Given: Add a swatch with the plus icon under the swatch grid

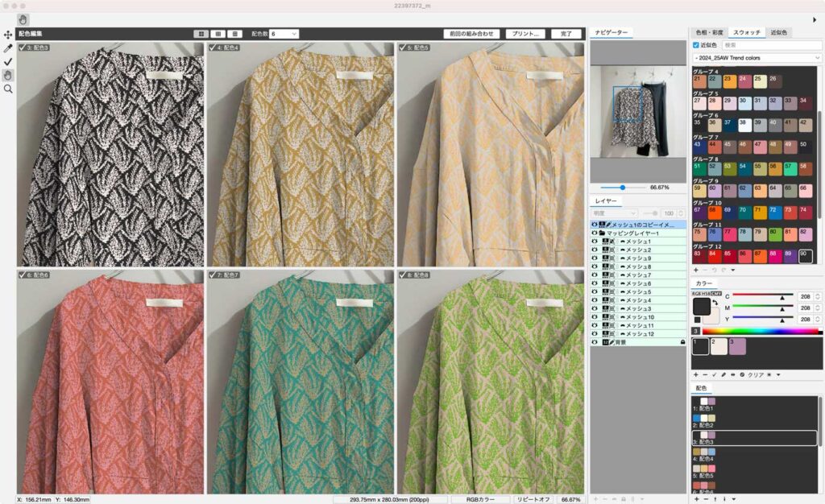Looking at the screenshot, I should (696, 271).
